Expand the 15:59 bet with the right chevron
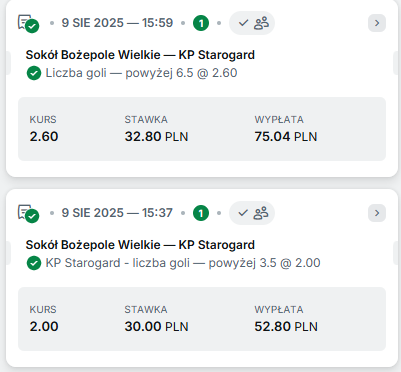 [x=377, y=23]
